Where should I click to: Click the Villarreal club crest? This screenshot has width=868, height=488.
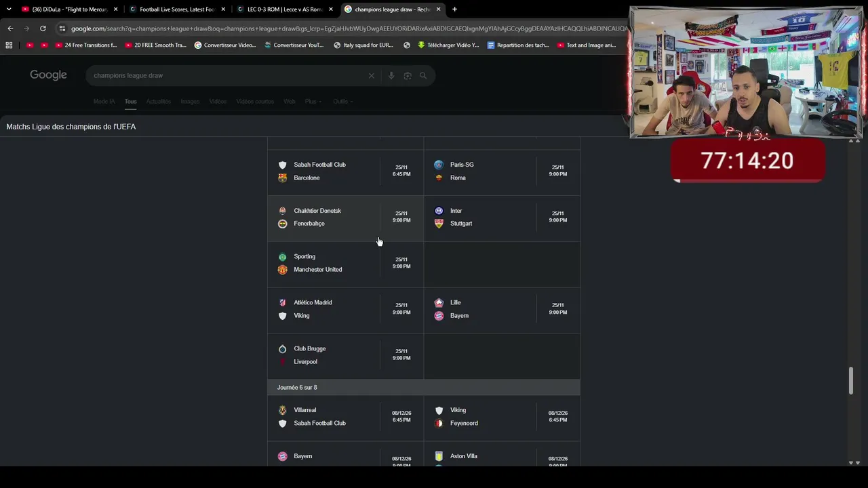(x=283, y=410)
